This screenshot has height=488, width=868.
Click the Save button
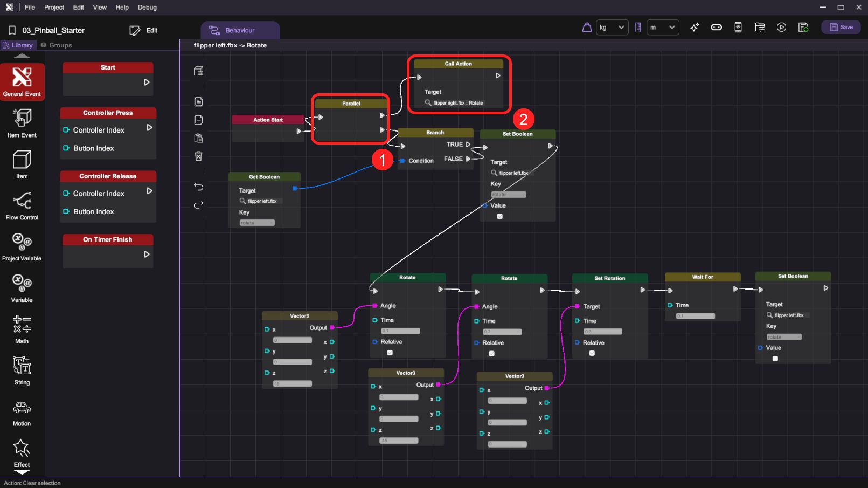pyautogui.click(x=841, y=28)
